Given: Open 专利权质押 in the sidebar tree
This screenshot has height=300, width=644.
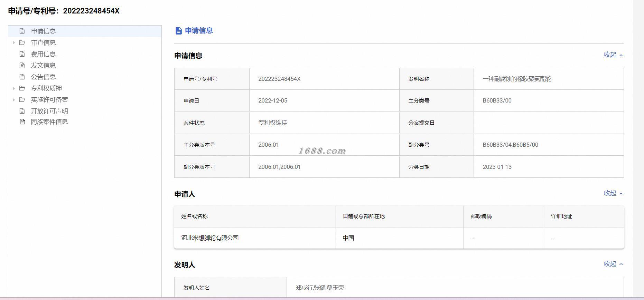Looking at the screenshot, I should (46, 88).
